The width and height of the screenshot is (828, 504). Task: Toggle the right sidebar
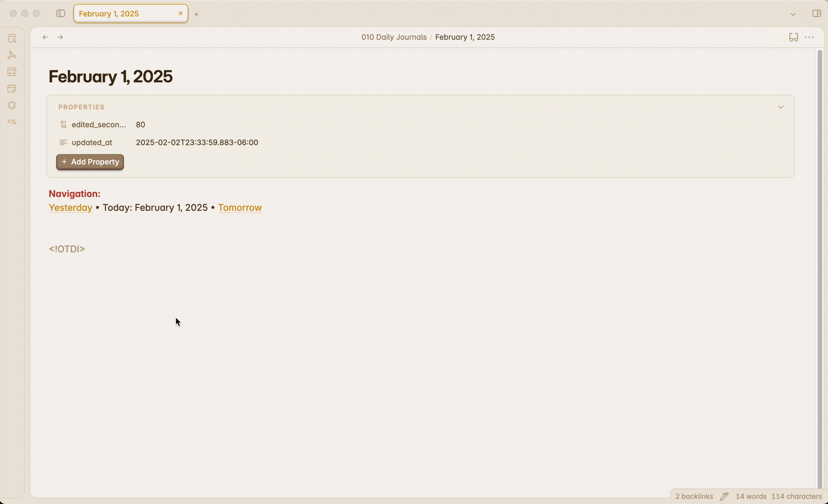816,14
